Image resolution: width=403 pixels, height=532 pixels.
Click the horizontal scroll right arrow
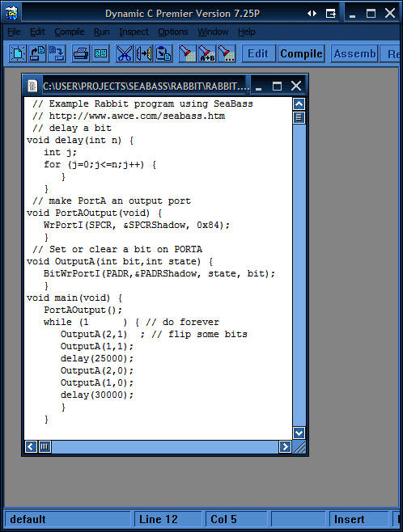pyautogui.click(x=285, y=447)
